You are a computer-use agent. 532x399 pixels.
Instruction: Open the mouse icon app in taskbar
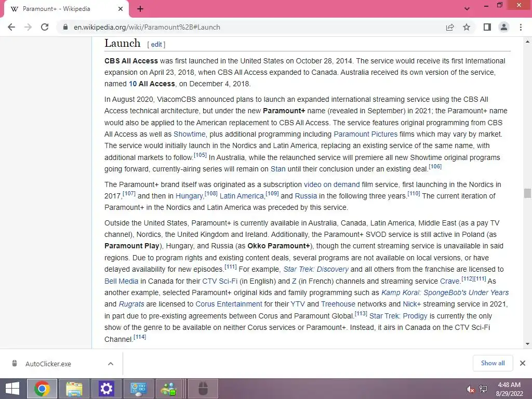[203, 389]
